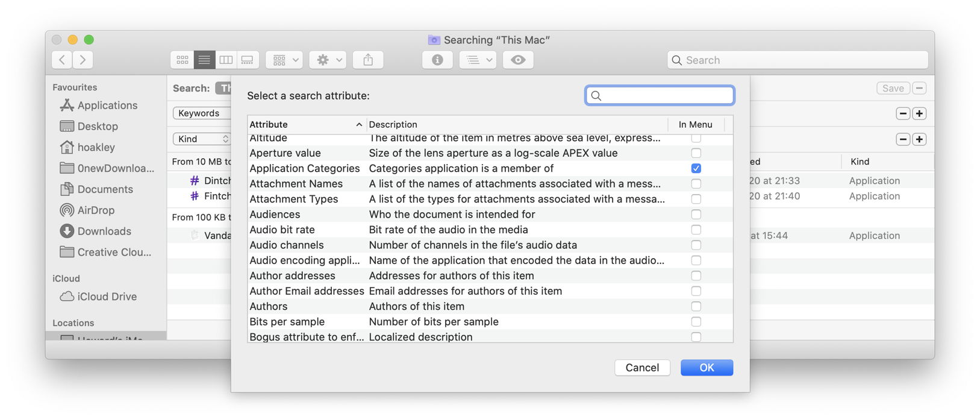This screenshot has width=980, height=419.
Task: Switch to icon view in toolbar
Action: click(x=183, y=60)
